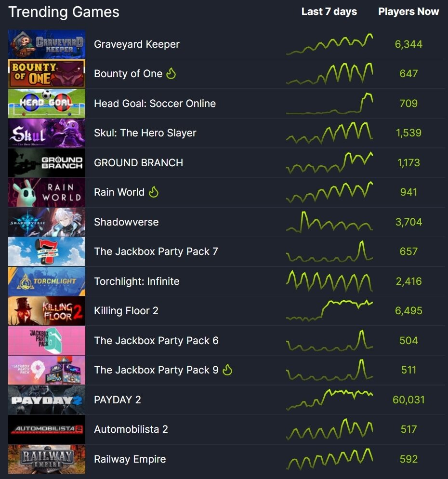448x479 pixels.
Task: Click the PAYDAY 2 seven-day sparkline chart
Action: 329,399
